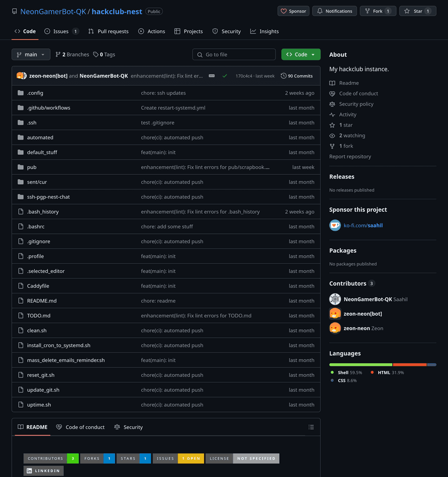Select the Code of conduct tab below file list

(x=81, y=427)
